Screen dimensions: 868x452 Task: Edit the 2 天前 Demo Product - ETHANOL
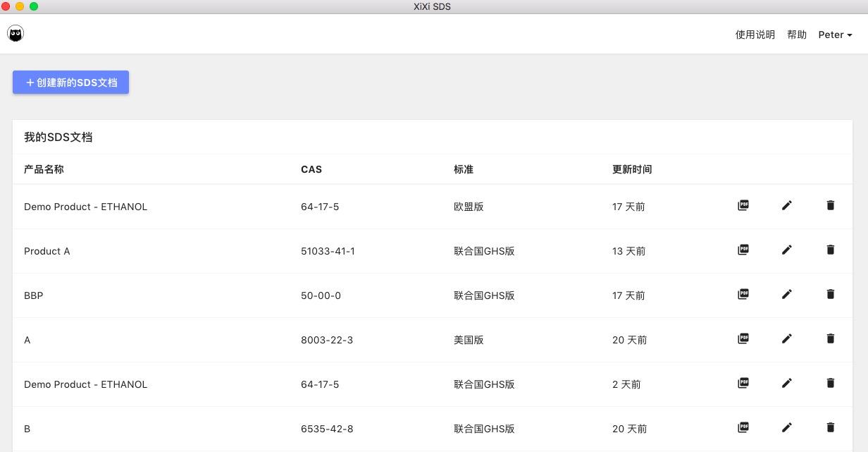[x=787, y=383]
